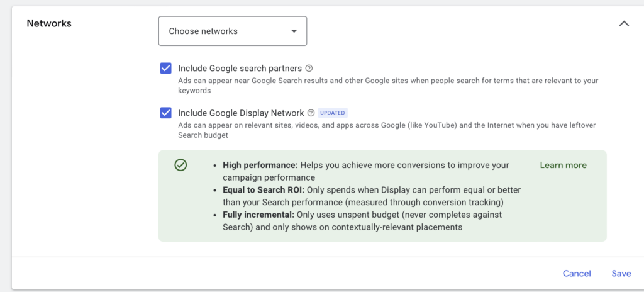Follow the Learn more link
This screenshot has height=292, width=644.
(563, 165)
